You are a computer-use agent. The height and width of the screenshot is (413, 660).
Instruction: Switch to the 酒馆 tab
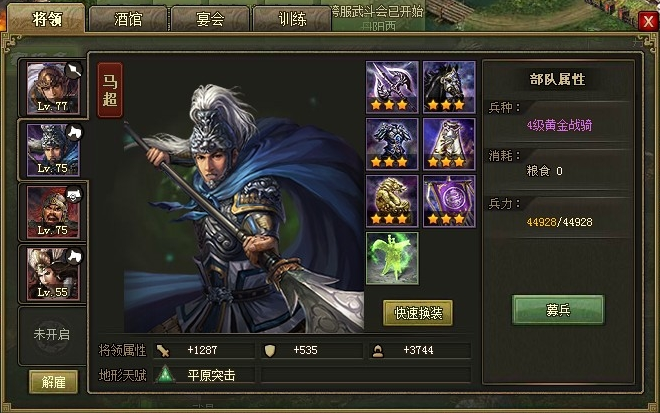point(128,19)
